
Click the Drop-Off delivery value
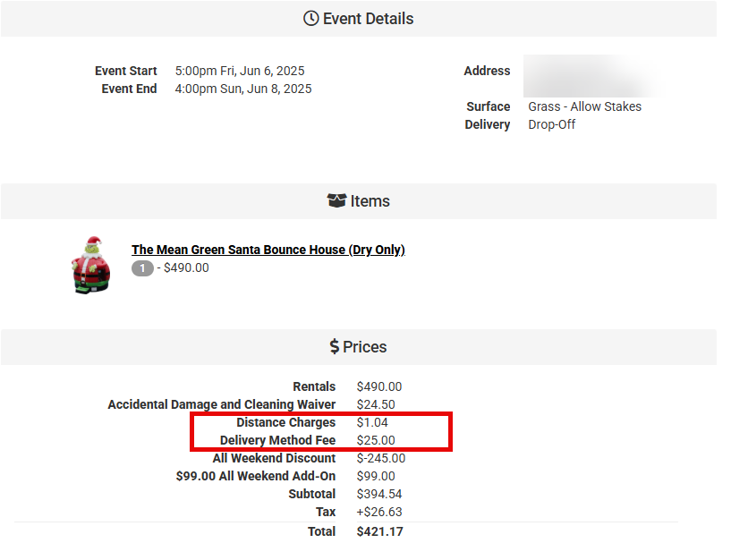pos(551,124)
